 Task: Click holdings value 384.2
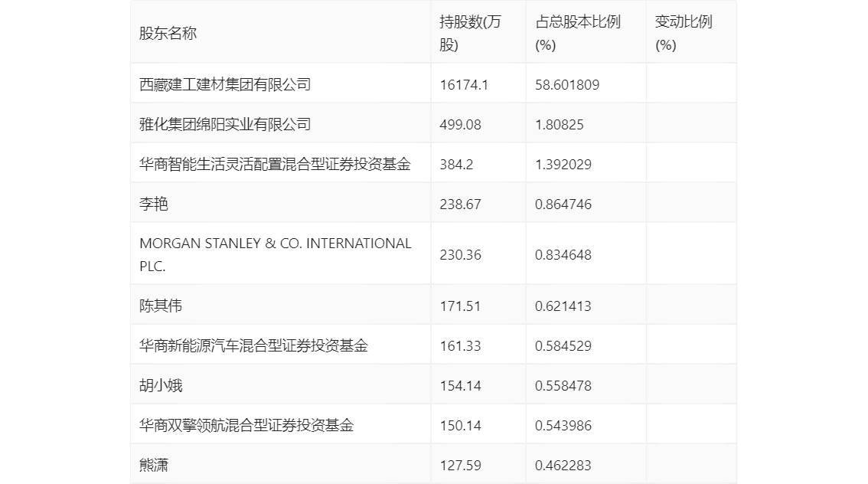tap(456, 165)
